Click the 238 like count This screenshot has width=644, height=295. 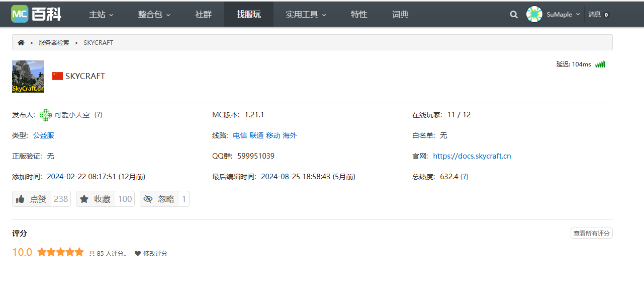pyautogui.click(x=61, y=199)
